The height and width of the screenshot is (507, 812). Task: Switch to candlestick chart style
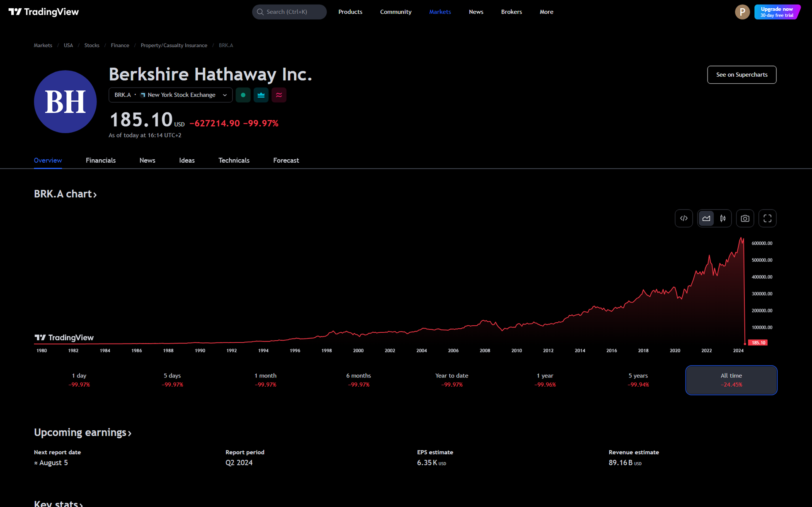tap(723, 218)
